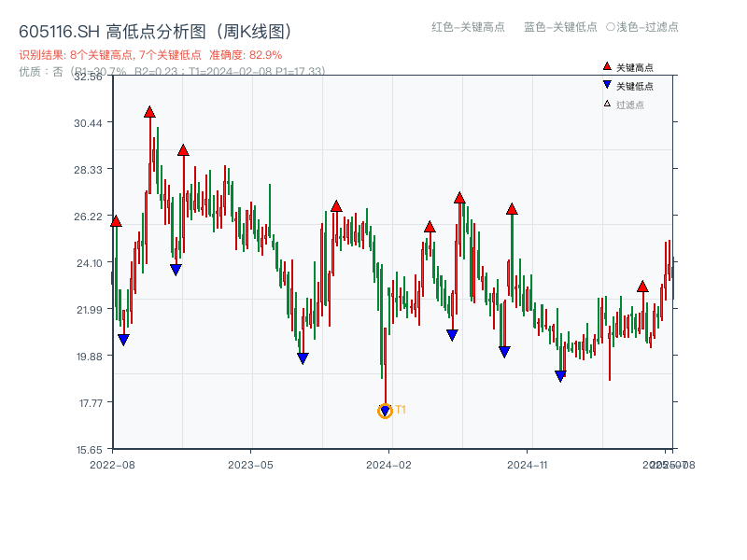Click the red key-high marker at the 30.9 all-time peak
Image resolution: width=747 pixels, height=560 pixels.
[149, 112]
